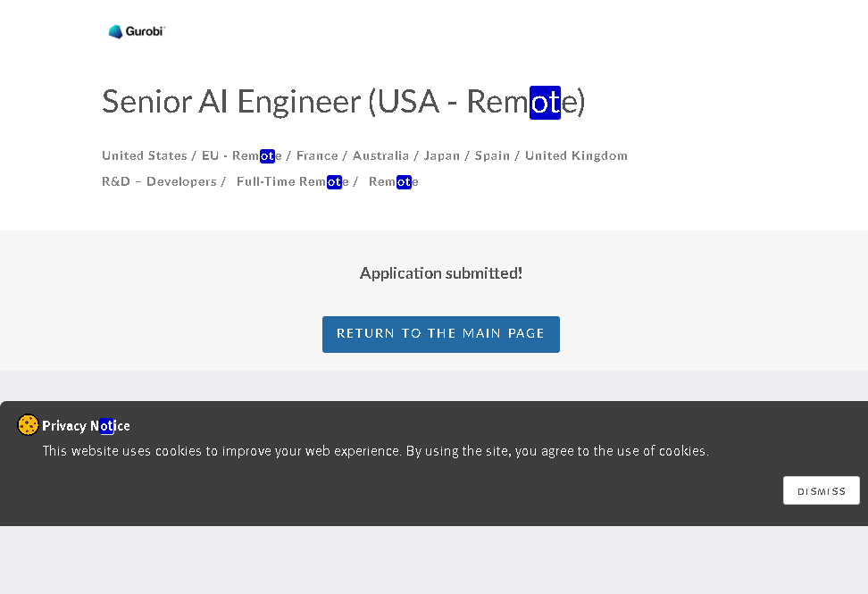The image size is (868, 594).
Task: Click the Japan location label
Action: 442,155
